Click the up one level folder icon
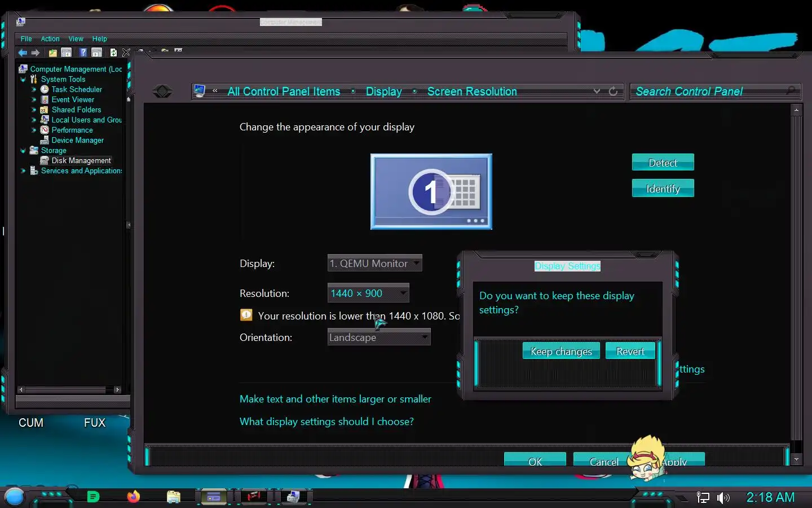Image resolution: width=812 pixels, height=508 pixels. [x=52, y=52]
